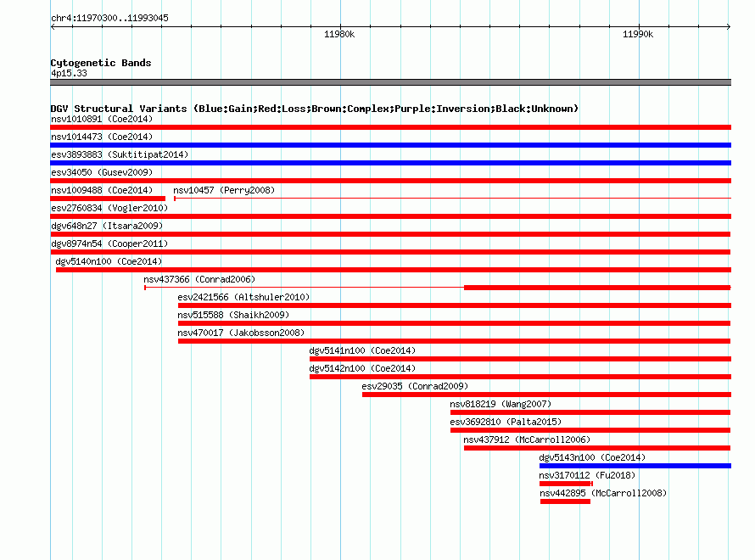Viewport: 755px width, 560px height.
Task: Click the thick red segment of nsv437366
Action: (597, 288)
